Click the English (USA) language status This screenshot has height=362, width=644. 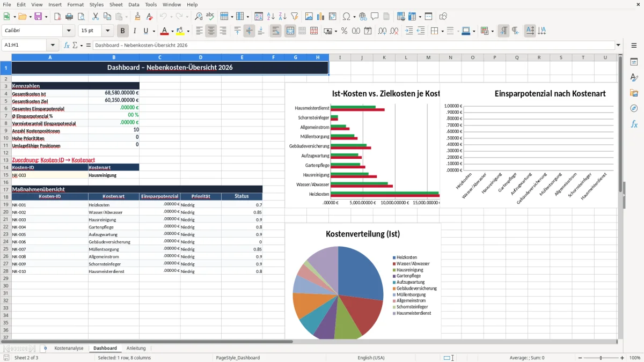[x=371, y=358]
